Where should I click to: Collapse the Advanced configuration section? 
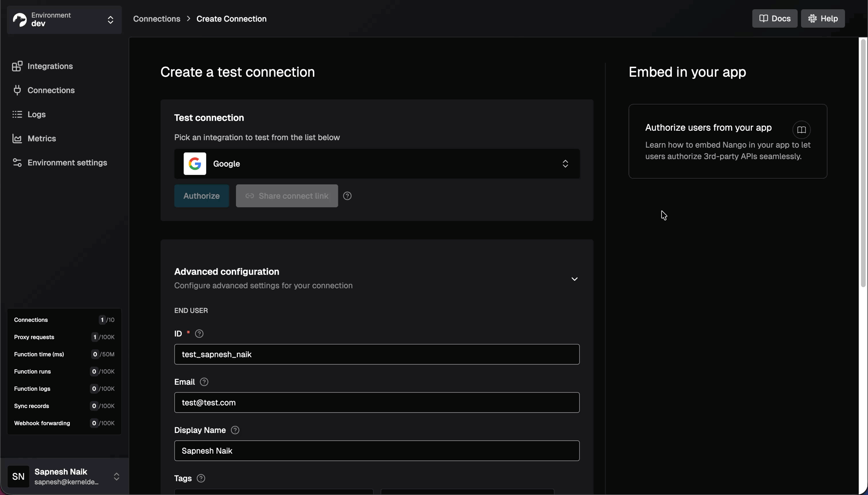coord(574,279)
